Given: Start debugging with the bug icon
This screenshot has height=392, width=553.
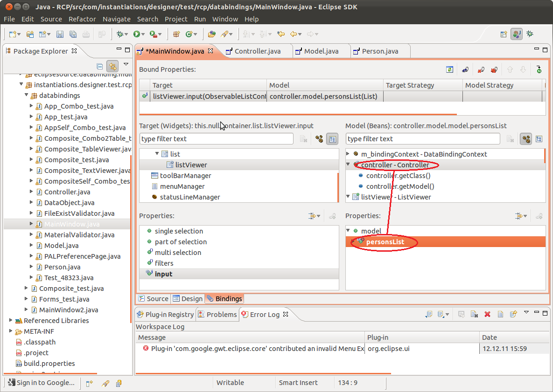Looking at the screenshot, I should point(120,34).
